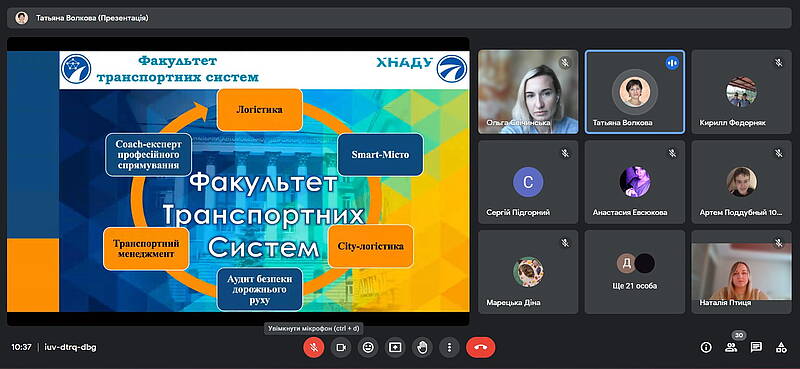Start presenting your screen
800x369 pixels.
(395, 348)
